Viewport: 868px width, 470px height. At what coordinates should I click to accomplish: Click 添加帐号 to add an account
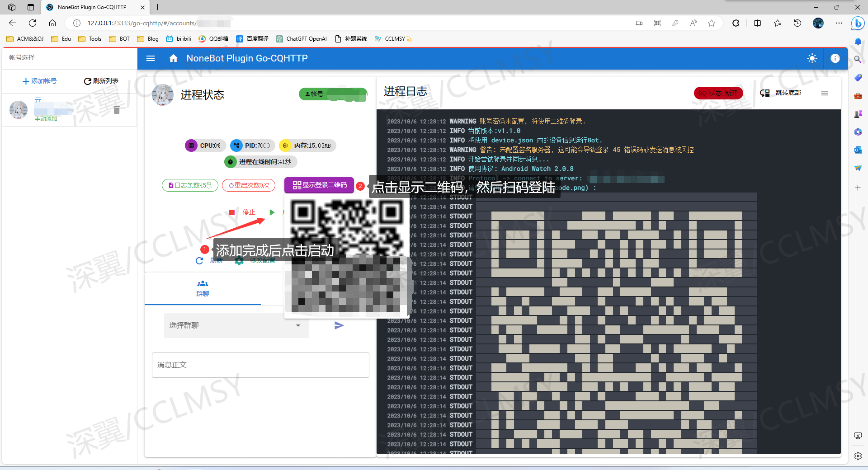[x=39, y=81]
